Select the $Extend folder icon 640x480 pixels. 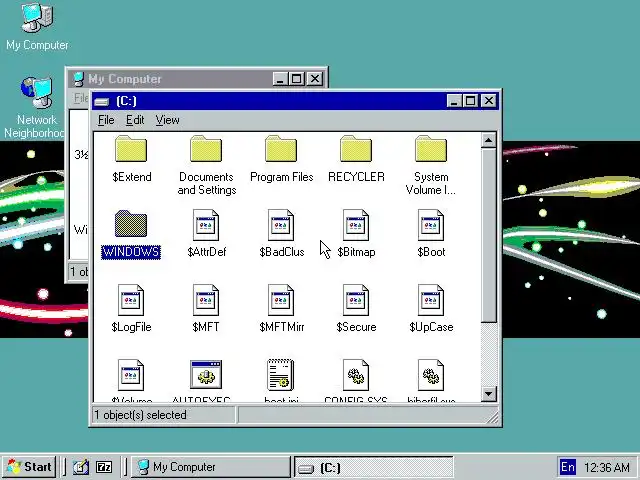point(131,149)
